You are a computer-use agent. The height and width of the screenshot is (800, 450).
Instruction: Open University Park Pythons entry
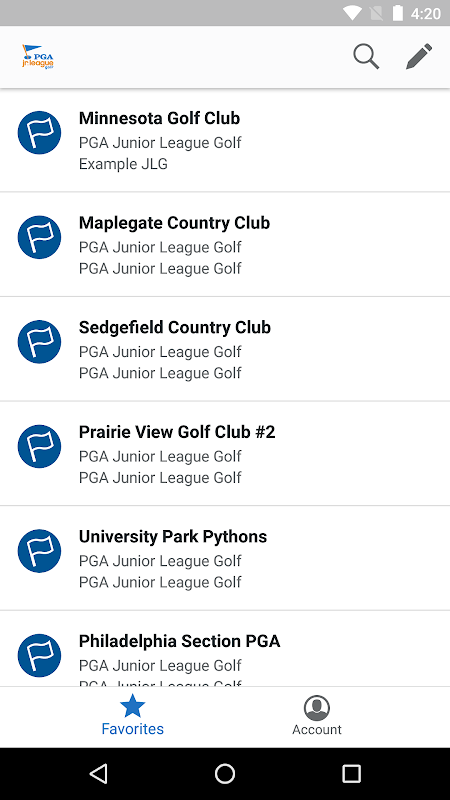click(x=225, y=559)
